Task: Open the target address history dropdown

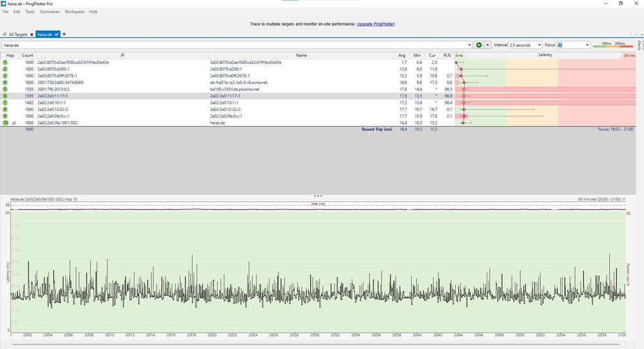Action: pos(469,45)
